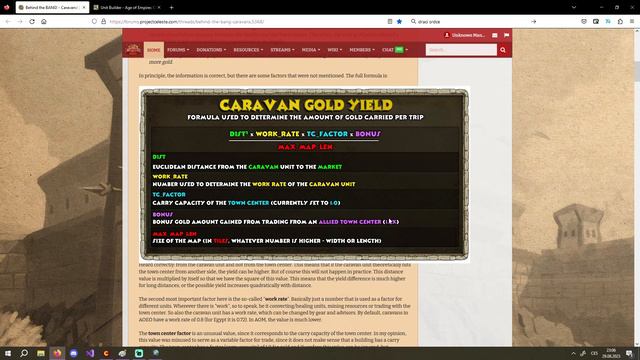Open the tracking protection shield
The image size is (640, 360).
coord(94,21)
